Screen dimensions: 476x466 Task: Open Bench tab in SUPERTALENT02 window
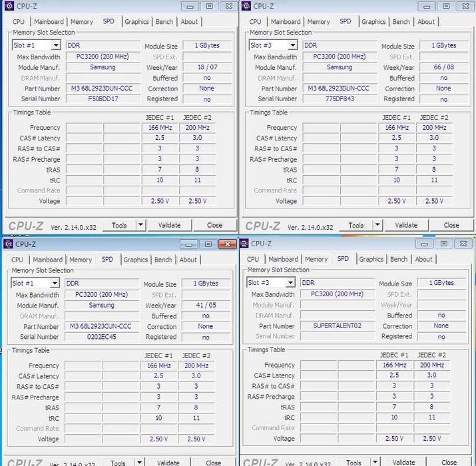399,259
